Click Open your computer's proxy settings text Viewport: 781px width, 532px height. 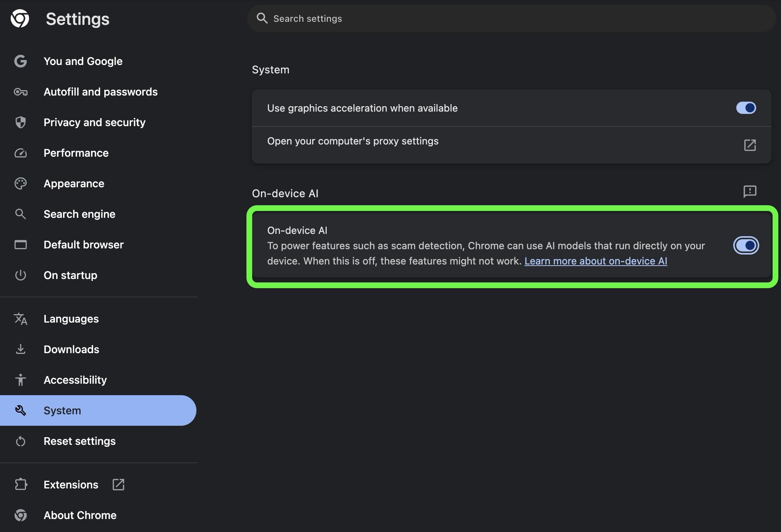(x=353, y=141)
